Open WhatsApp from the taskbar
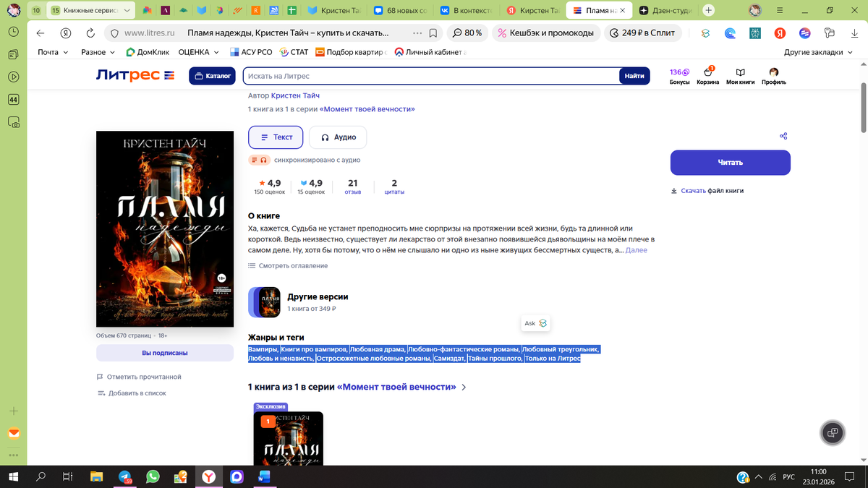This screenshot has height=488, width=868. tap(153, 477)
